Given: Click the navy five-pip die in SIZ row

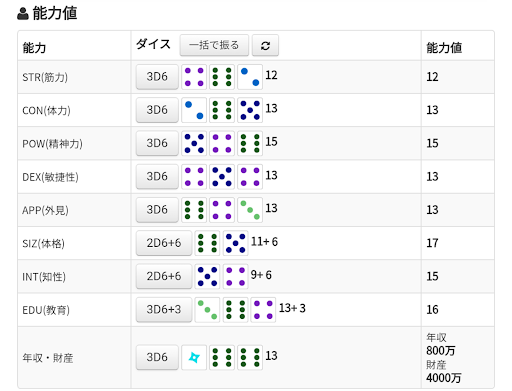Looking at the screenshot, I should tap(235, 243).
